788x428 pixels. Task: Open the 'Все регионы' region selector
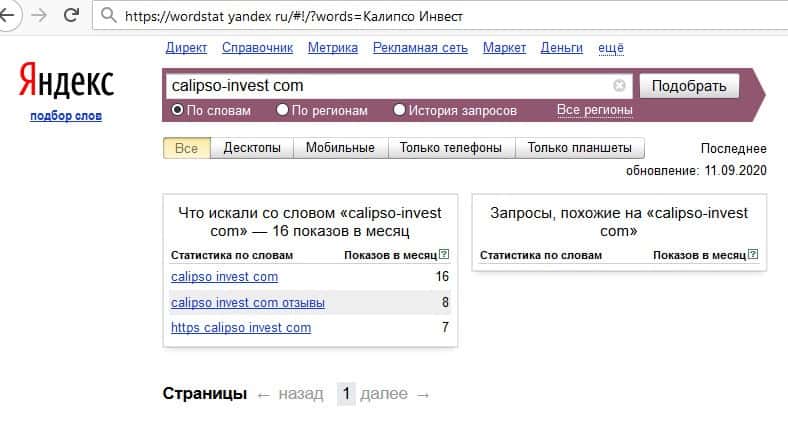(x=594, y=110)
